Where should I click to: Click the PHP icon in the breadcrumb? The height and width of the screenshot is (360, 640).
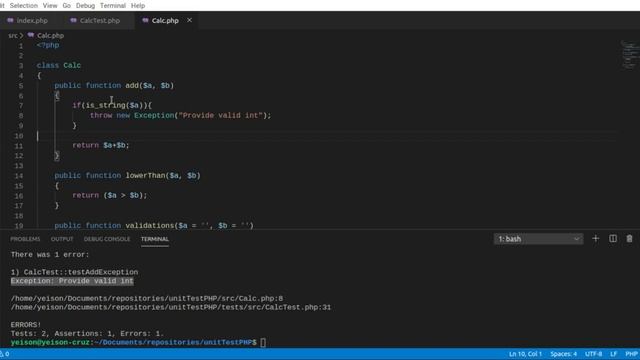31,35
